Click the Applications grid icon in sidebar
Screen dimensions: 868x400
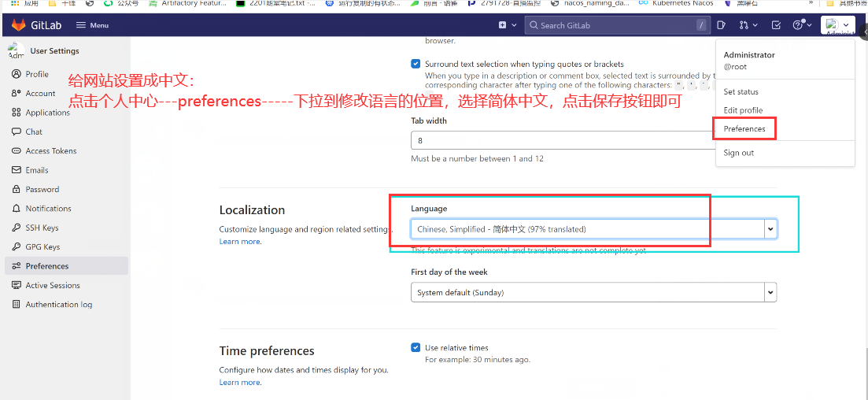tap(16, 113)
